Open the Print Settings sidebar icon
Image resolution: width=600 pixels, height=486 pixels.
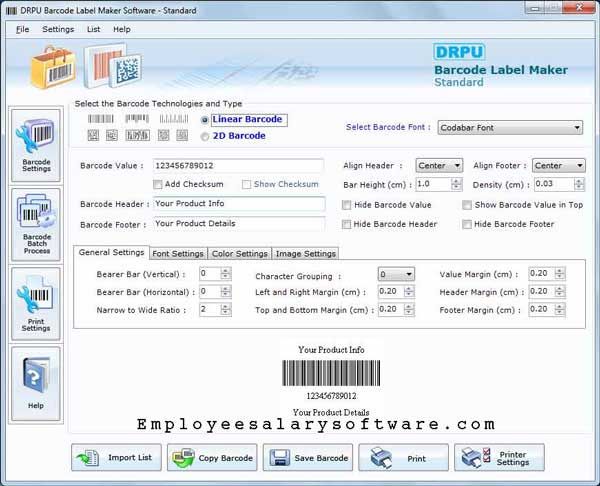pos(36,304)
